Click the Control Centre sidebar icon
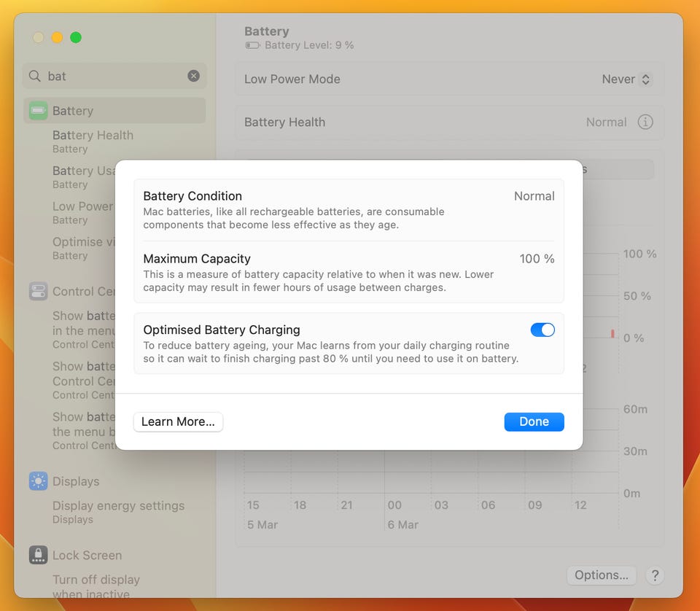The height and width of the screenshot is (611, 700). [x=39, y=291]
